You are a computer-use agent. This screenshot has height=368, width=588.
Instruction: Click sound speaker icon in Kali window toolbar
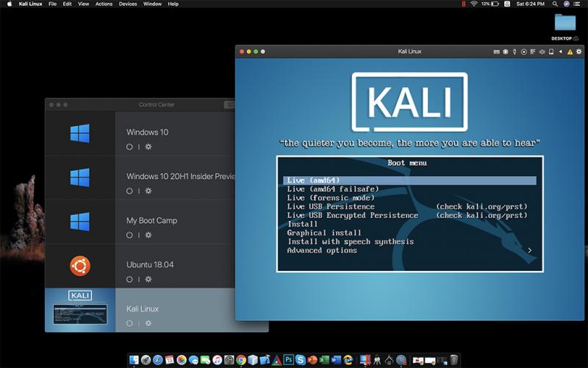[x=542, y=52]
